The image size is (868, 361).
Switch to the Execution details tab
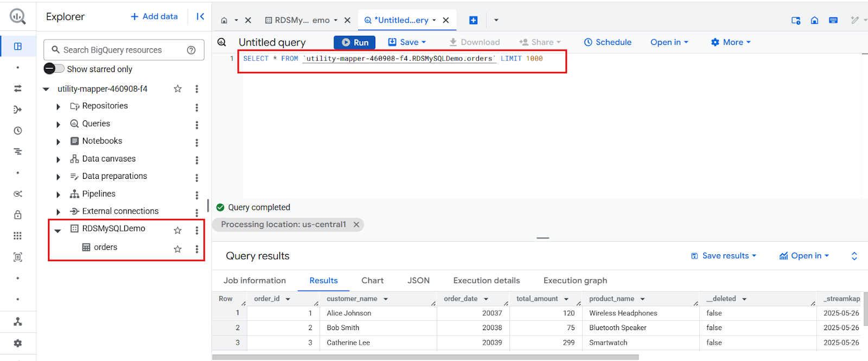pos(487,280)
